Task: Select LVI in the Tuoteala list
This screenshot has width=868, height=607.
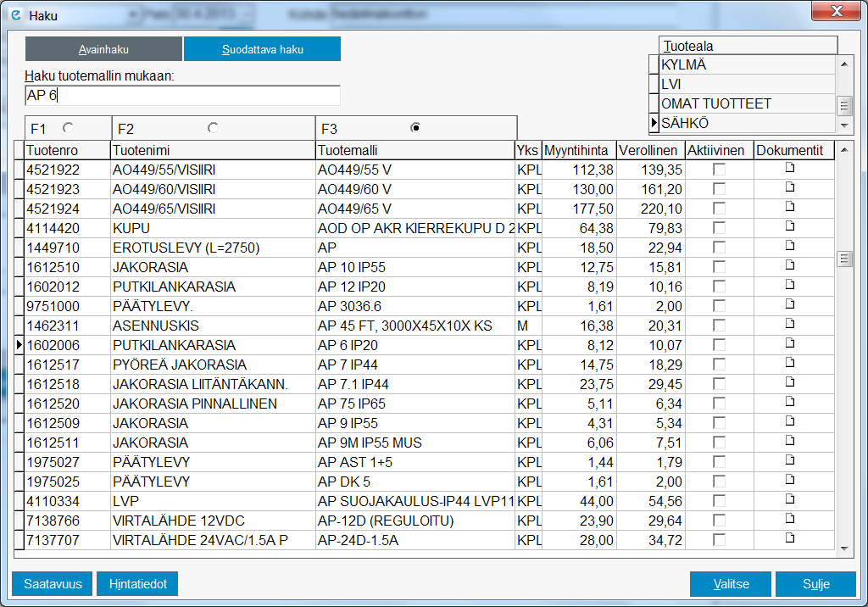Action: 747,84
